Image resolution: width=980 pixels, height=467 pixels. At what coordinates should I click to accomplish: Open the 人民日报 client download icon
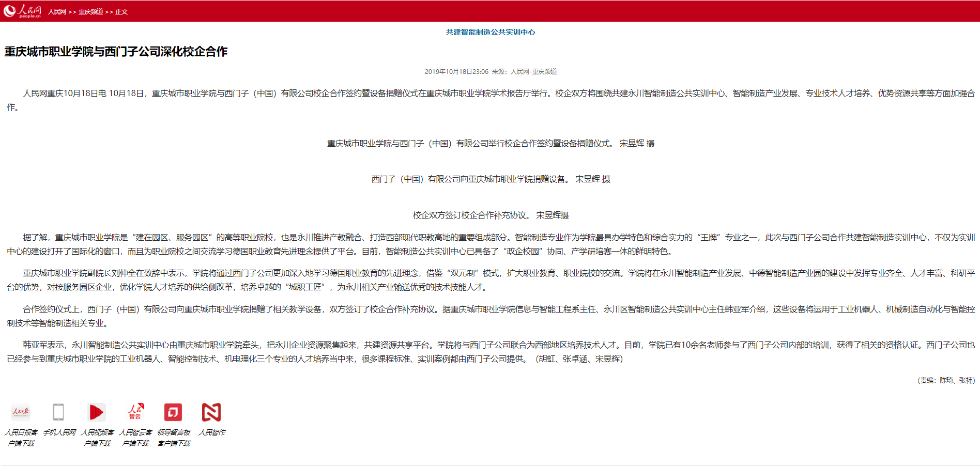[21, 412]
